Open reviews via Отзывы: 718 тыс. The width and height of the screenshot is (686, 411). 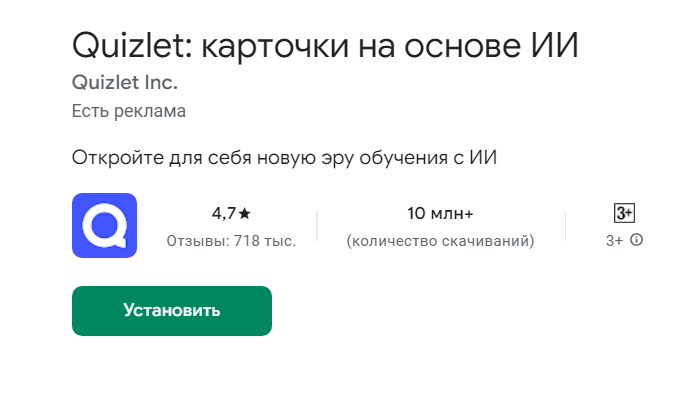point(230,241)
